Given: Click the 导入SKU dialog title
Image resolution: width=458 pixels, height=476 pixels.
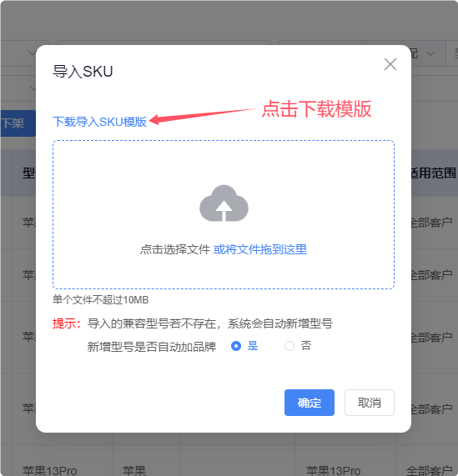Looking at the screenshot, I should click(83, 72).
